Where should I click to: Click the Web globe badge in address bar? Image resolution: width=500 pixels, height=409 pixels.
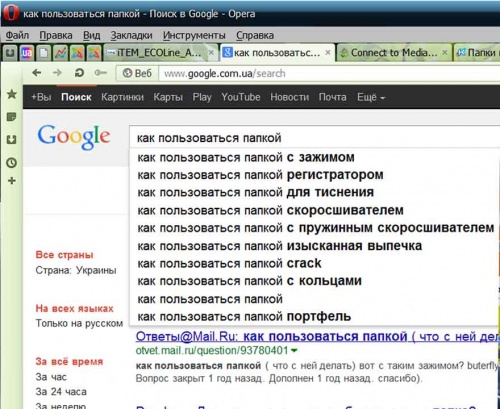tap(137, 73)
